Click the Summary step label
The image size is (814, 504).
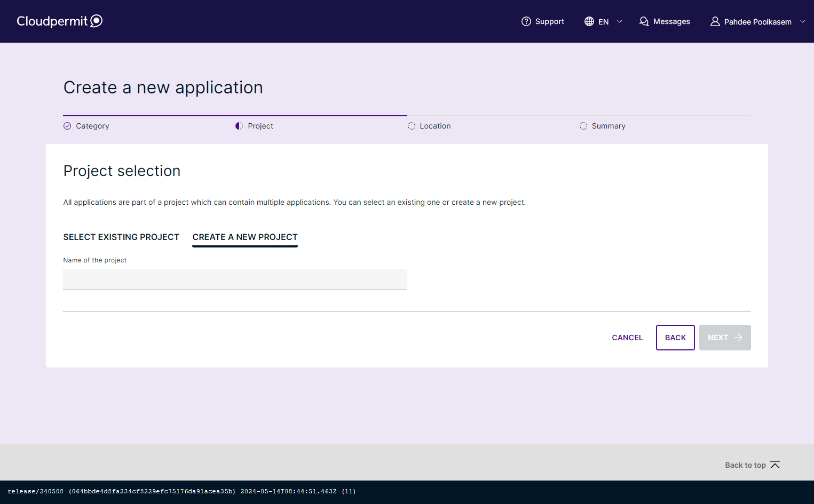coord(608,126)
